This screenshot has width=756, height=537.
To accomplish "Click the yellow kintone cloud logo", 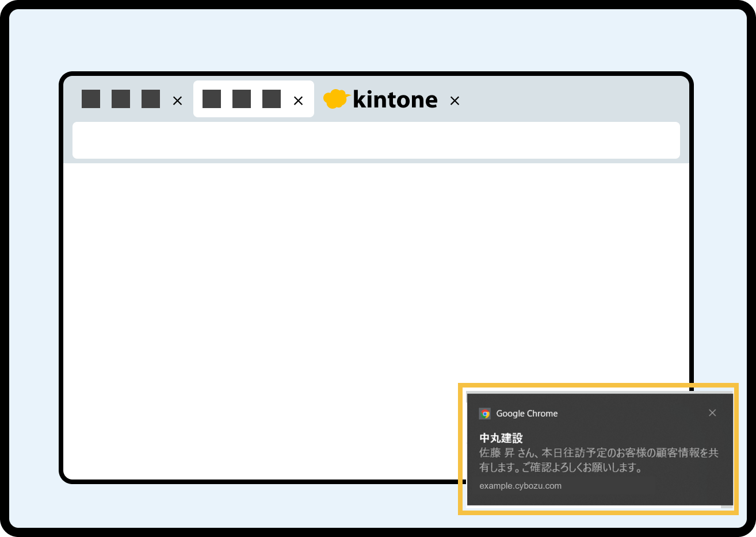I will [336, 99].
